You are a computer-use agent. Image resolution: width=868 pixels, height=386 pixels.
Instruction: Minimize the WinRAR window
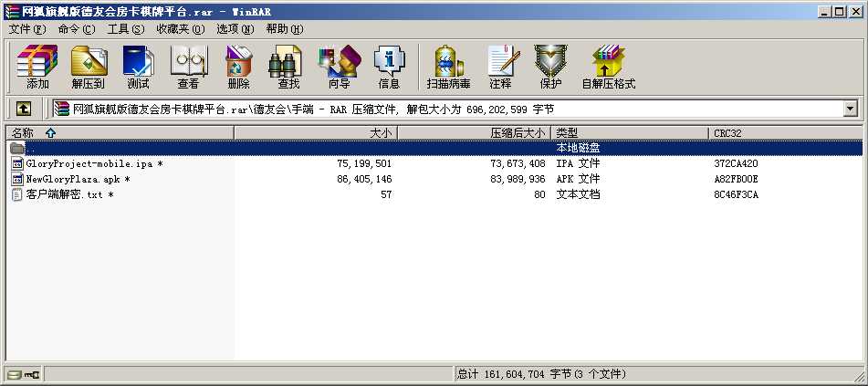[x=825, y=11]
